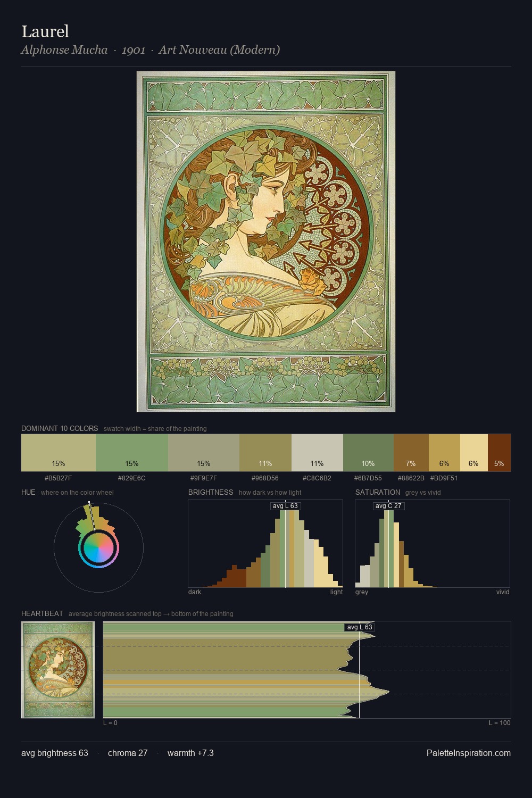Click the 'L = 0' axis label
This screenshot has height=798, width=532.
point(110,723)
